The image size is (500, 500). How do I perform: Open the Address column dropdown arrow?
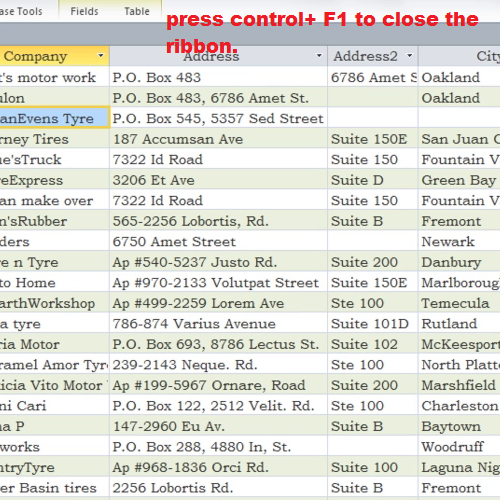pyautogui.click(x=319, y=55)
